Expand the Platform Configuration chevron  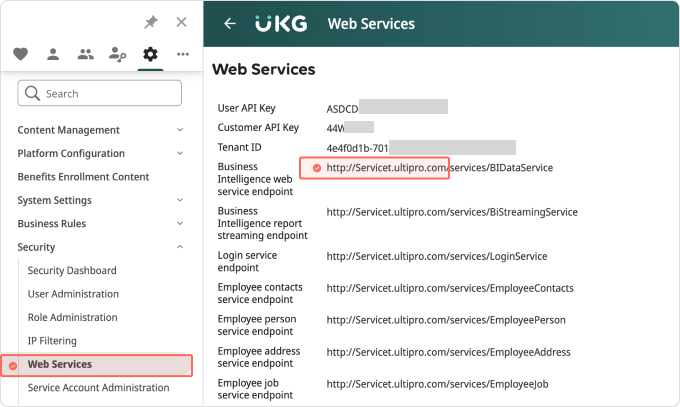pyautogui.click(x=180, y=153)
